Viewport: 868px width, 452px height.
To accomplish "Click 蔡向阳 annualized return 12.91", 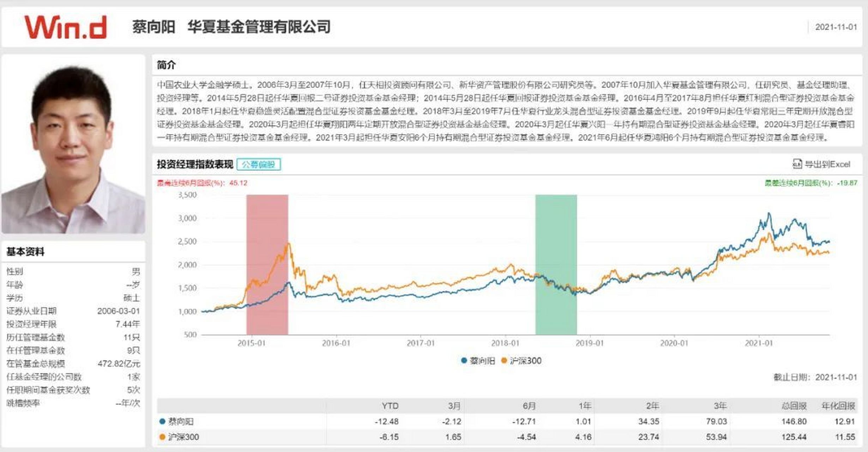I will (845, 421).
